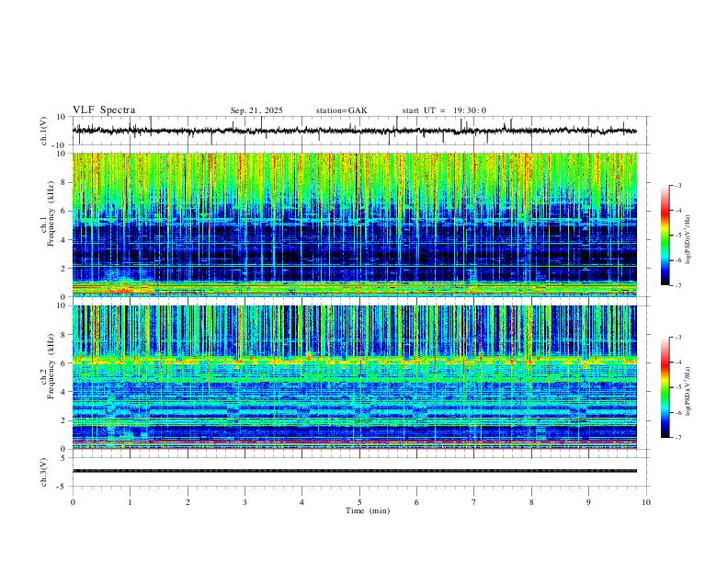The width and height of the screenshot is (728, 563).
Task: Click the "ch.1(V)" waveform axis label
Action: pyautogui.click(x=44, y=131)
